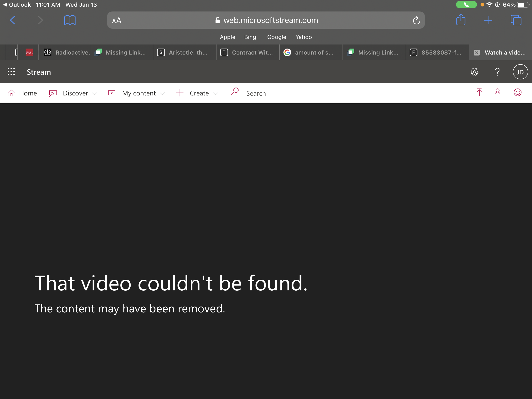Switch to the Aristotle tab

[184, 52]
